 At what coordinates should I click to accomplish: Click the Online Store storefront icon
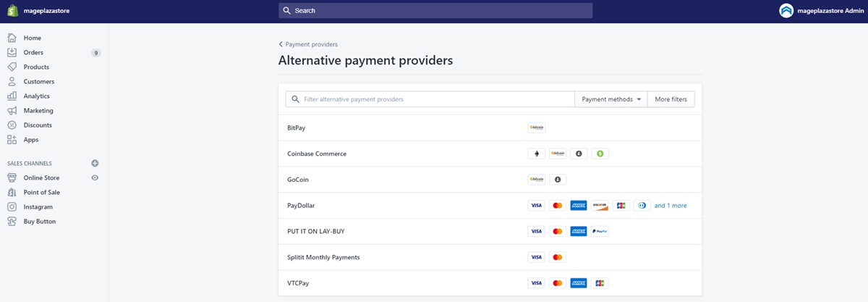click(12, 177)
